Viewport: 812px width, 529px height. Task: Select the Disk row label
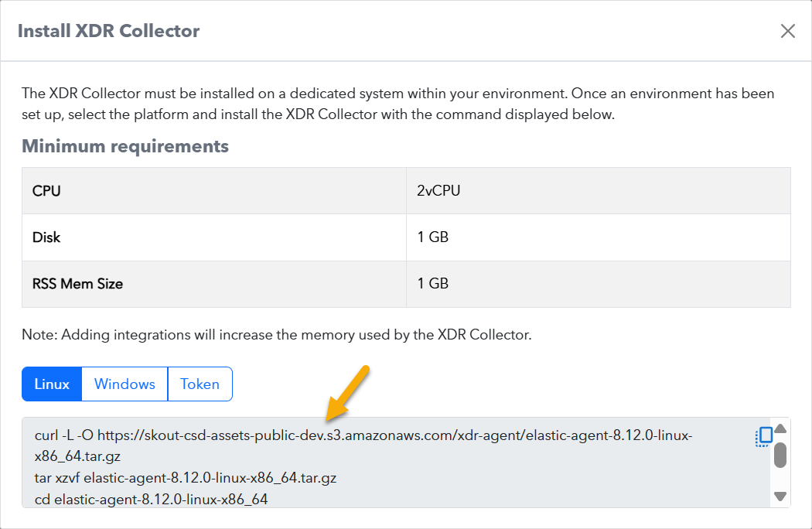pos(46,237)
